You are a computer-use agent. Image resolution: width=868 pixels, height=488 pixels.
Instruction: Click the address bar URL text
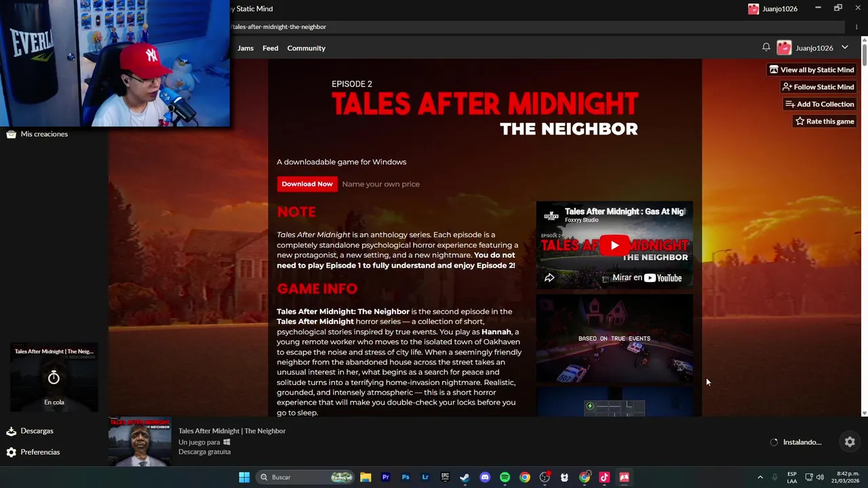pos(279,26)
